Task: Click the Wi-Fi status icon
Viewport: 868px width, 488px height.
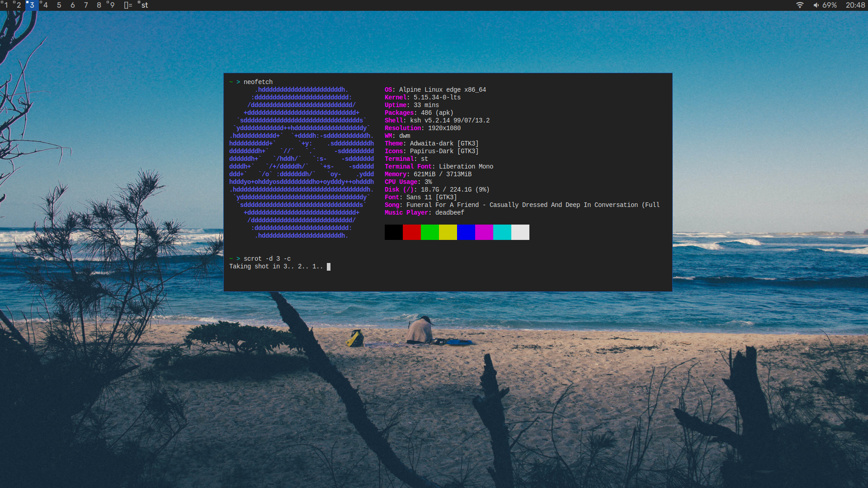Action: tap(800, 5)
